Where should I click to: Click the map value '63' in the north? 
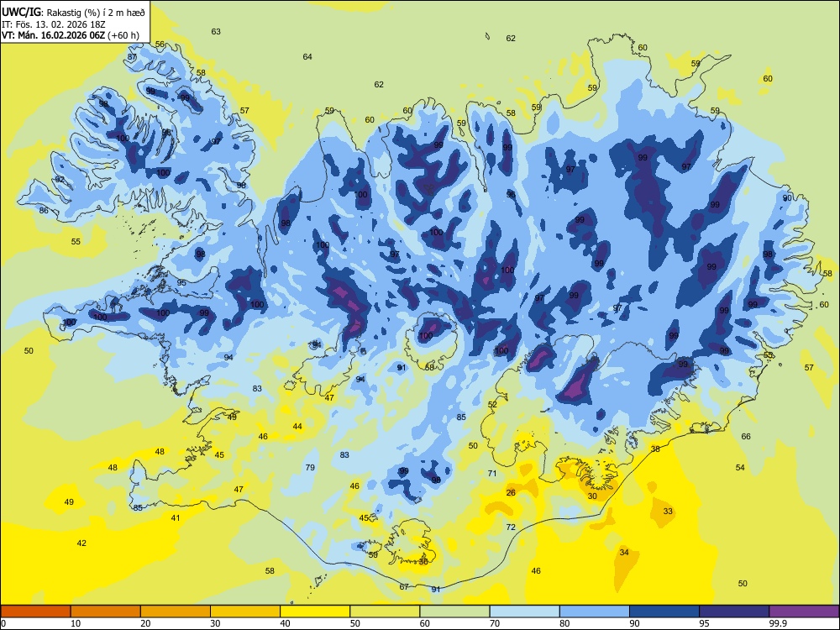pyautogui.click(x=216, y=32)
